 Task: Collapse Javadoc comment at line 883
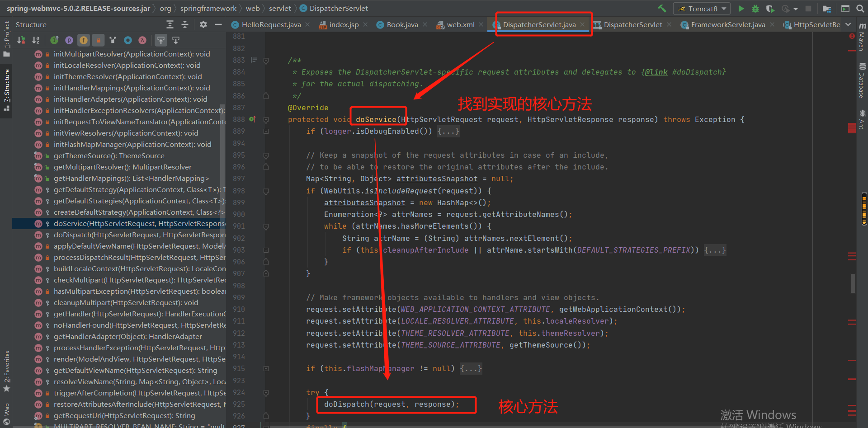[266, 60]
